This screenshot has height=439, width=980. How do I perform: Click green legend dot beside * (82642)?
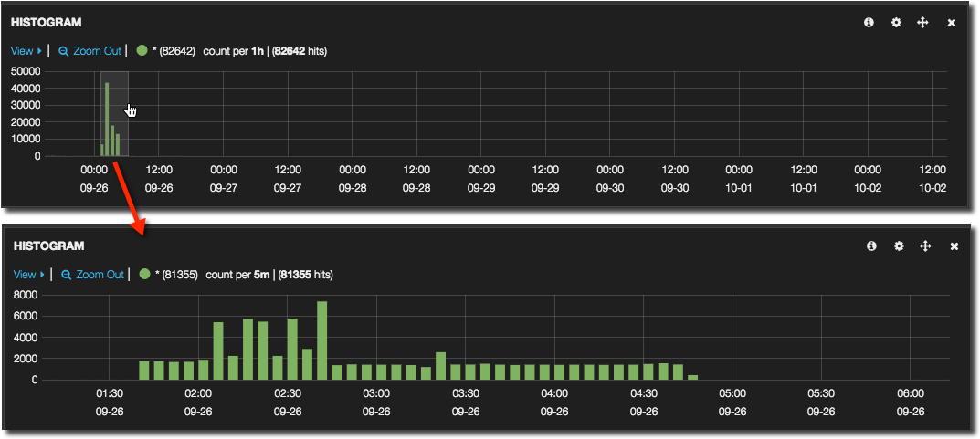click(x=142, y=51)
